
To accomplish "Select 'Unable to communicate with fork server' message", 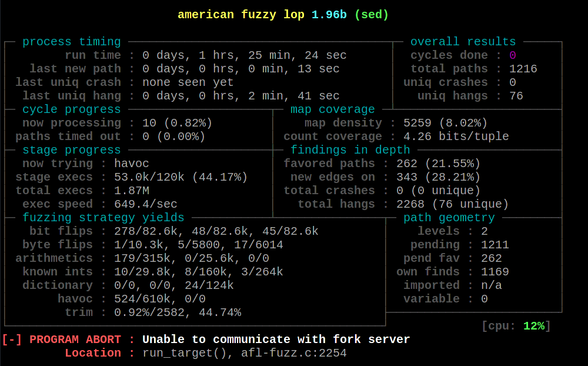I will tap(276, 339).
